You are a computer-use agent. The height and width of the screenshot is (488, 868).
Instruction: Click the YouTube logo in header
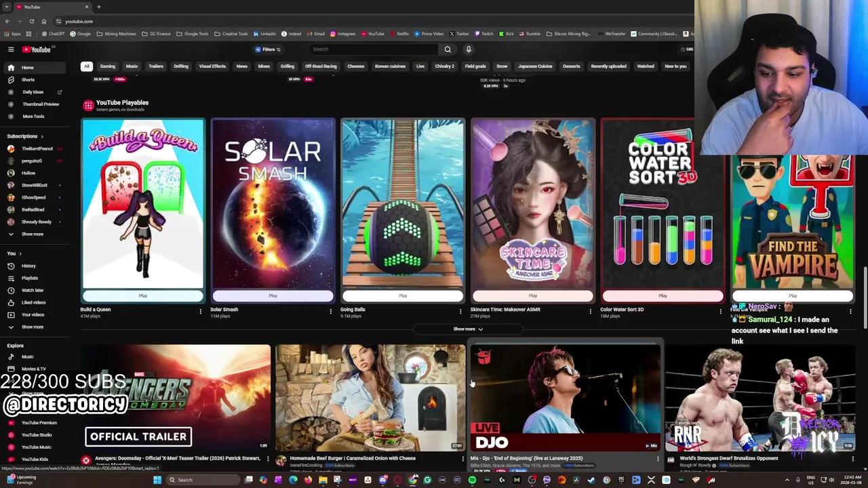[x=37, y=49]
